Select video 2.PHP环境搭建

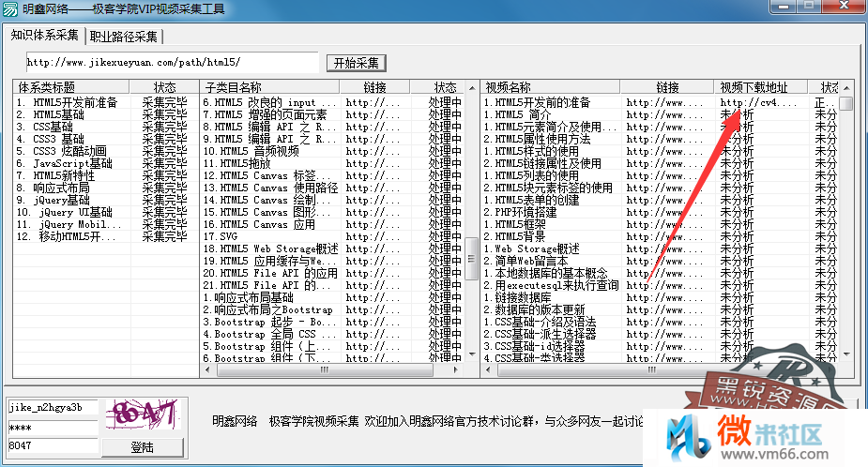520,212
